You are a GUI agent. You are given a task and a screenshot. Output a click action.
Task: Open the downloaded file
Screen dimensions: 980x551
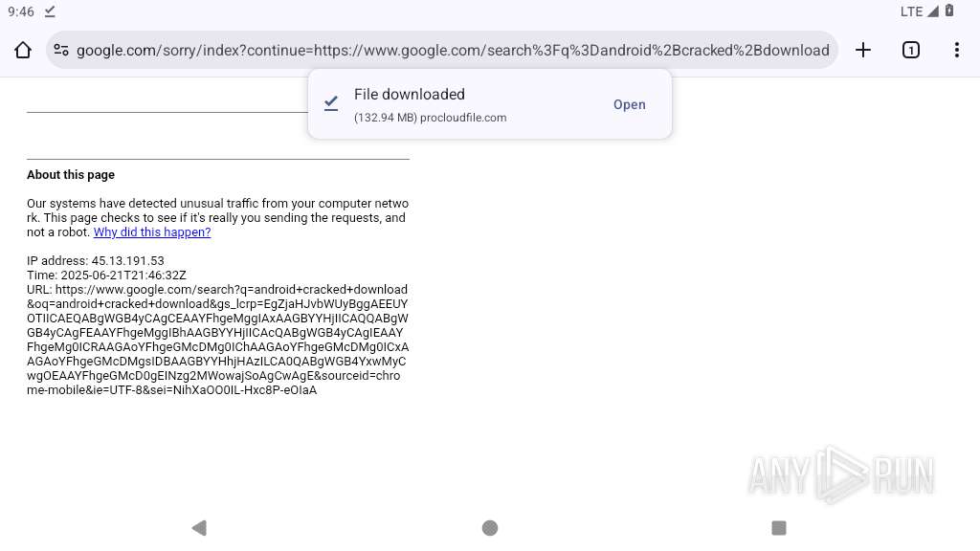(630, 104)
